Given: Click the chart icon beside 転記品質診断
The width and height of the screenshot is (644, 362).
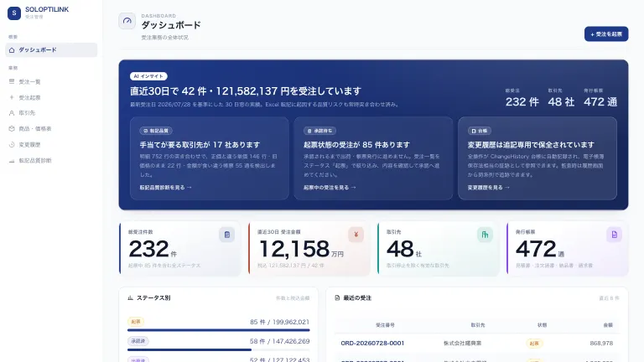Looking at the screenshot, I should [x=12, y=161].
